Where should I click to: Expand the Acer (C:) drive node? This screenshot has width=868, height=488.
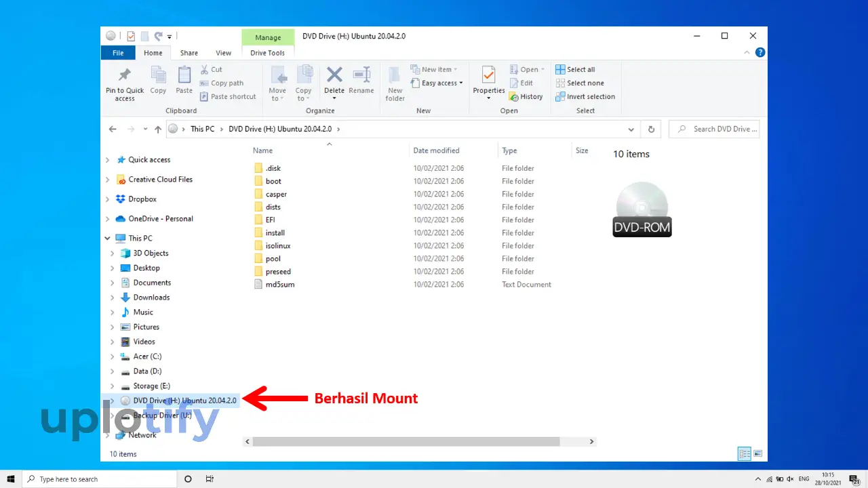click(x=113, y=357)
